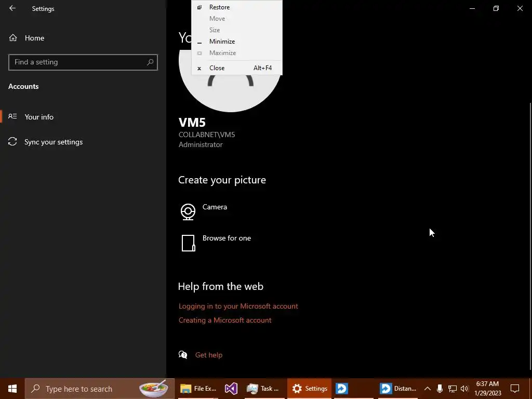Click the Get help chat bubble icon
532x399 pixels.
coord(183,355)
